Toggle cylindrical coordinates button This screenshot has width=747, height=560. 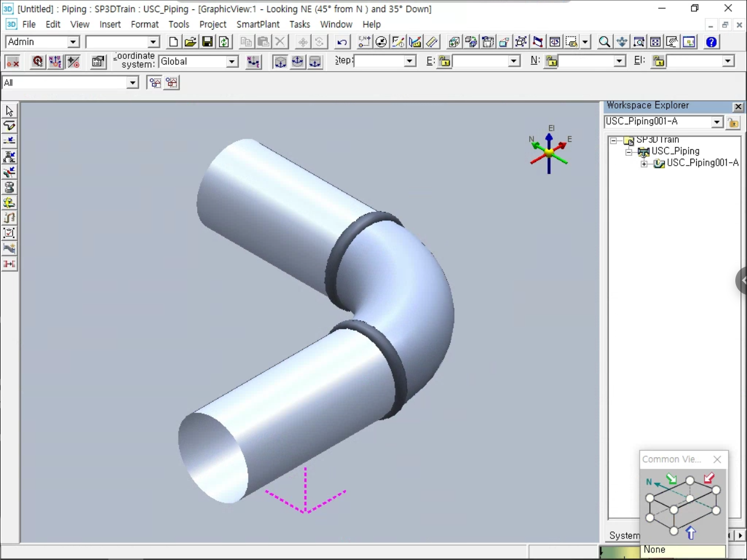click(315, 62)
